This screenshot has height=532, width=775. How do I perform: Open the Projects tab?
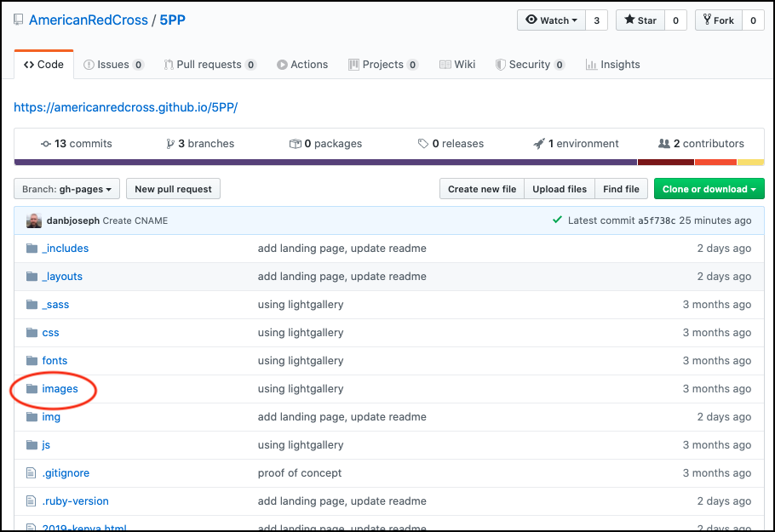click(383, 64)
